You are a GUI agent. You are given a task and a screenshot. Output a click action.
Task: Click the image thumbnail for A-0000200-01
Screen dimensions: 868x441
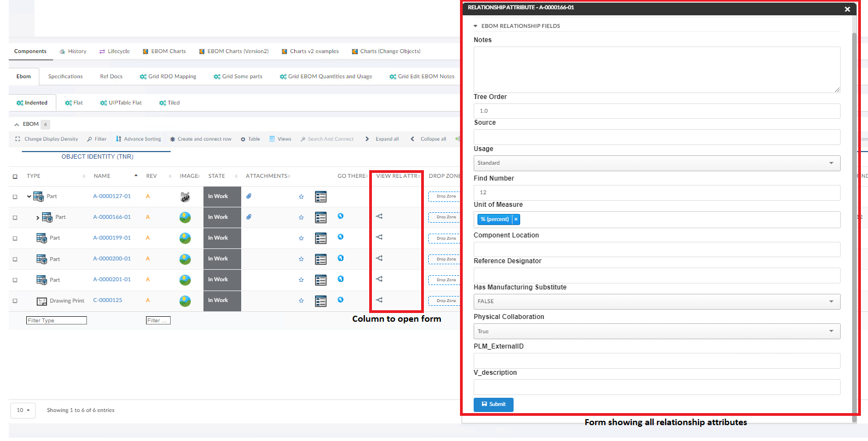[185, 259]
